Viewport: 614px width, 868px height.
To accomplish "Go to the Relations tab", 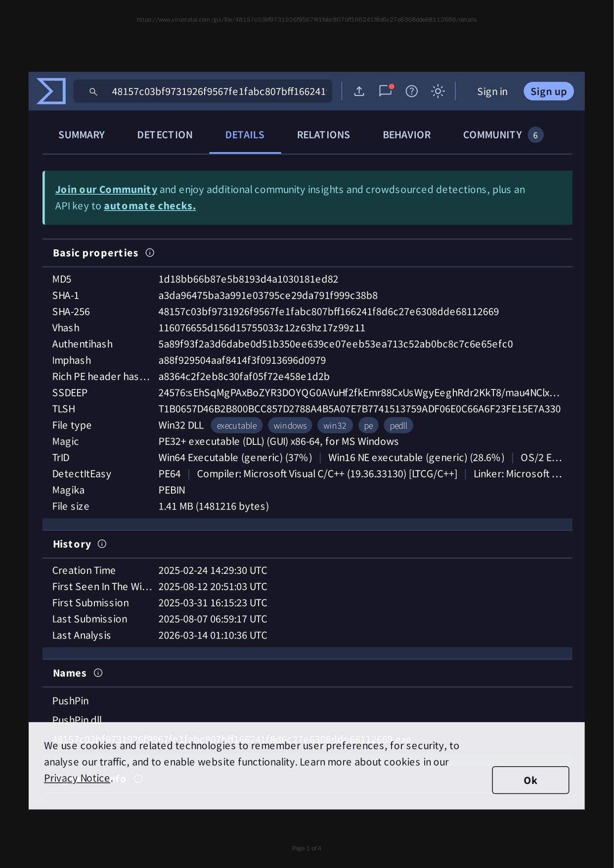I will tap(323, 135).
